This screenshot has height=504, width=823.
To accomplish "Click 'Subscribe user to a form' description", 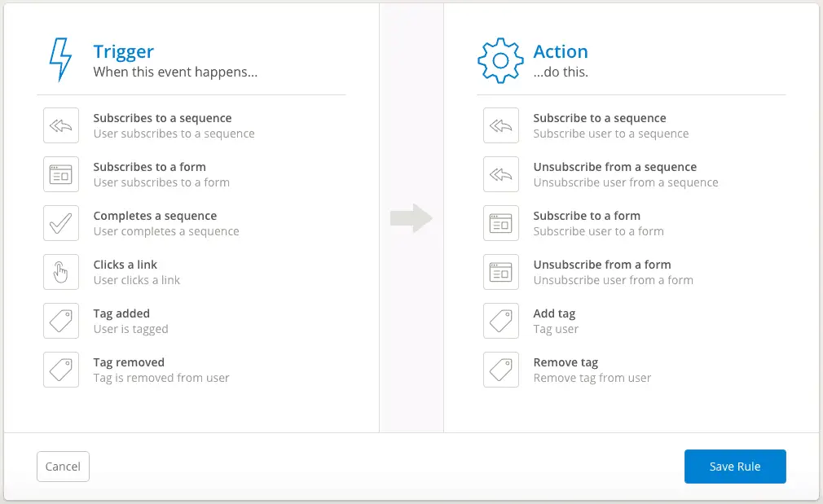I will coord(598,231).
